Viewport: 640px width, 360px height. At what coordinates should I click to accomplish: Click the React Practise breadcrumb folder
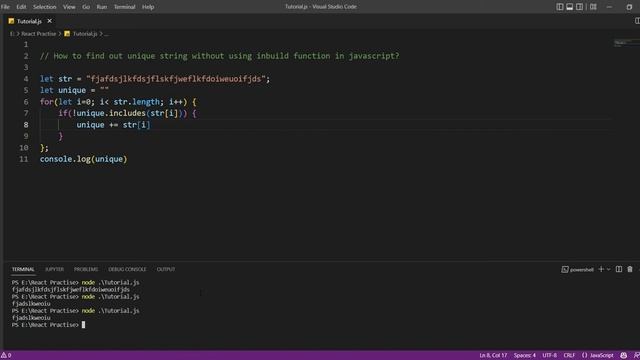[x=39, y=34]
